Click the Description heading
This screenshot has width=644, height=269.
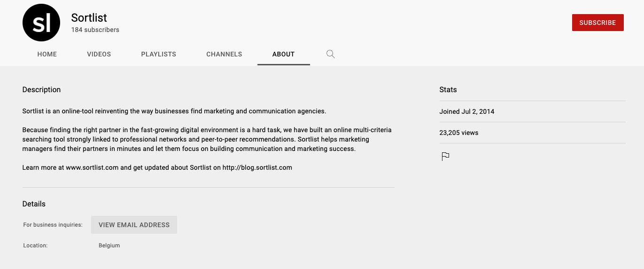click(41, 90)
